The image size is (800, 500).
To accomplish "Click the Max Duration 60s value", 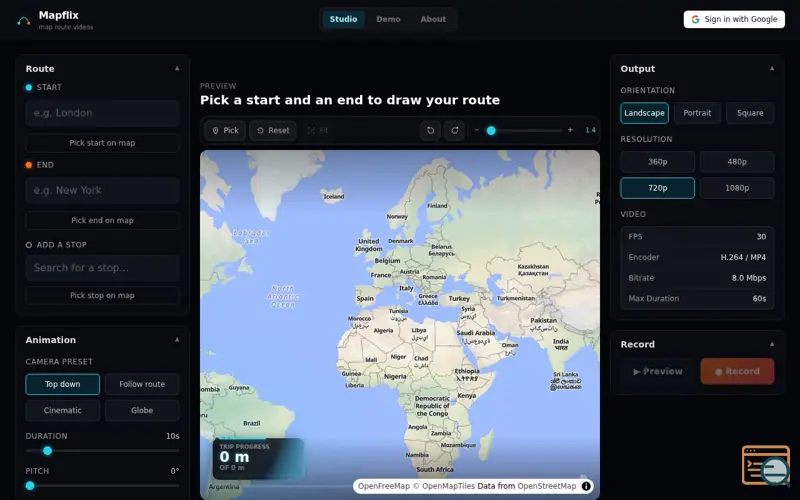I will pos(759,299).
